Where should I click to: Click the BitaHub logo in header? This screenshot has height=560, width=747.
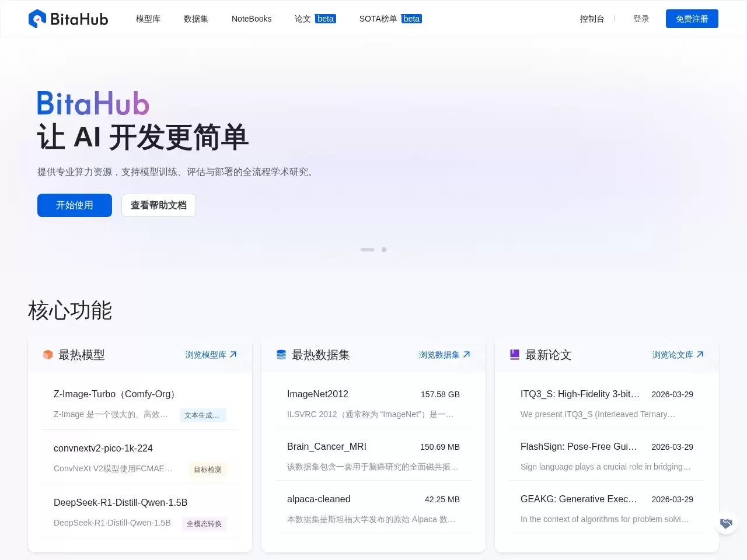(x=68, y=19)
